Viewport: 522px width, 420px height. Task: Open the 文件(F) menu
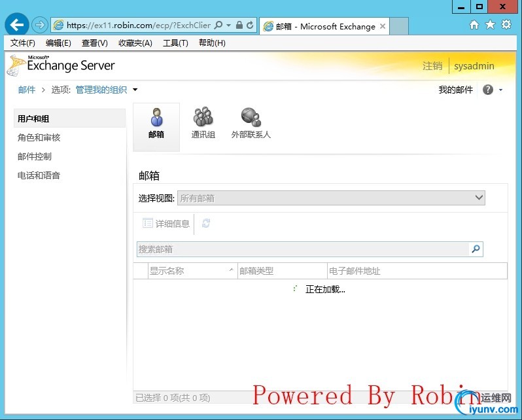pyautogui.click(x=23, y=43)
